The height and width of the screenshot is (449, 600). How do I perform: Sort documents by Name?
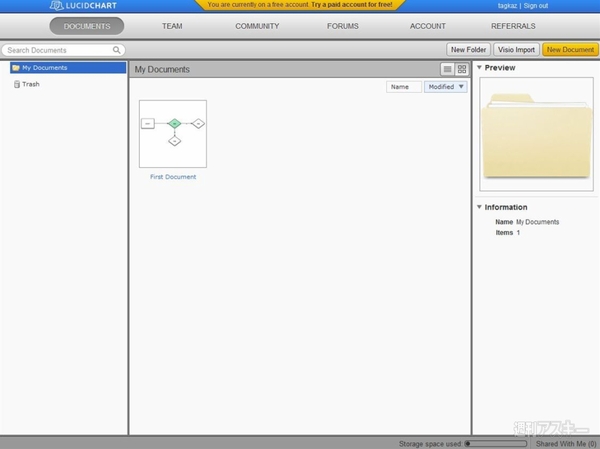404,87
